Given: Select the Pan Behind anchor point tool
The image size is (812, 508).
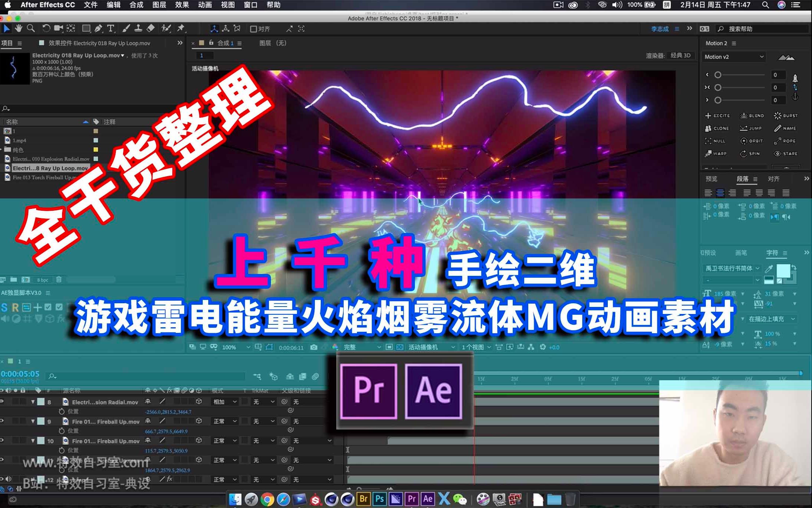Looking at the screenshot, I should tap(71, 29).
